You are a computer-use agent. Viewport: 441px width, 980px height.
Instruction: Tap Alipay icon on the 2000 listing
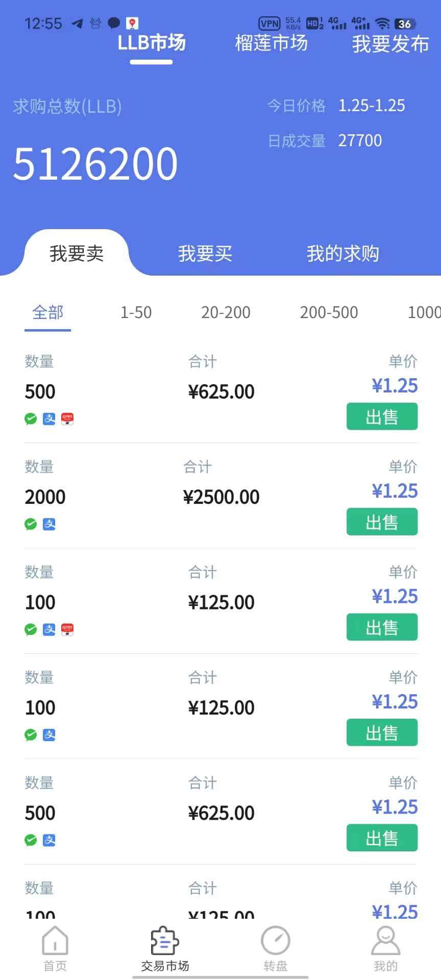pos(49,524)
